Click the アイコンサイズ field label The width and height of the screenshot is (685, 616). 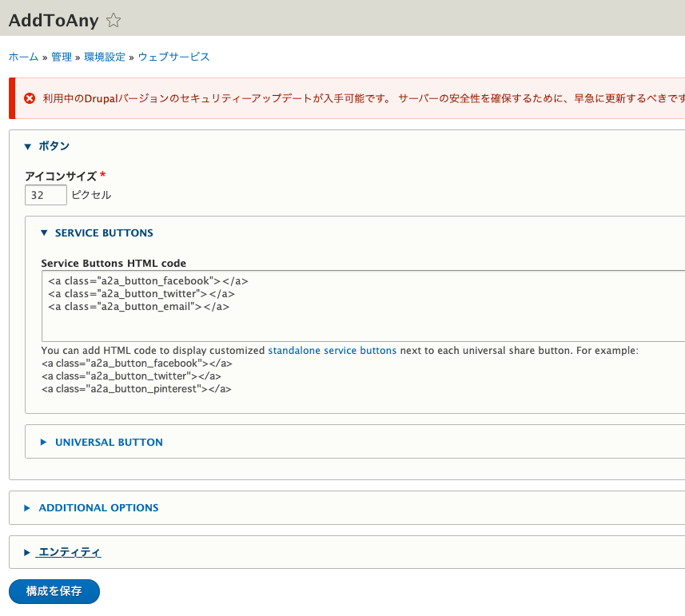[61, 176]
